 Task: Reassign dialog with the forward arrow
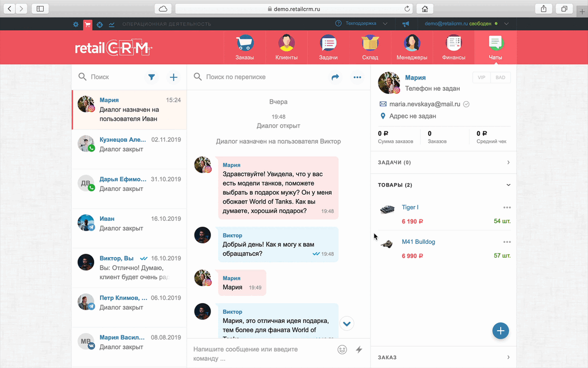pos(335,77)
